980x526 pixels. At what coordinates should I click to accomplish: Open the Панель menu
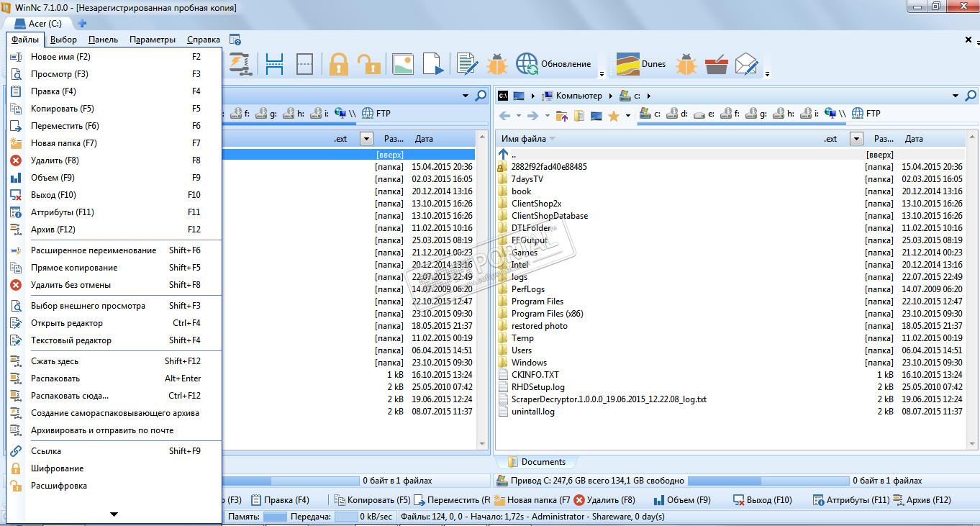(x=103, y=40)
